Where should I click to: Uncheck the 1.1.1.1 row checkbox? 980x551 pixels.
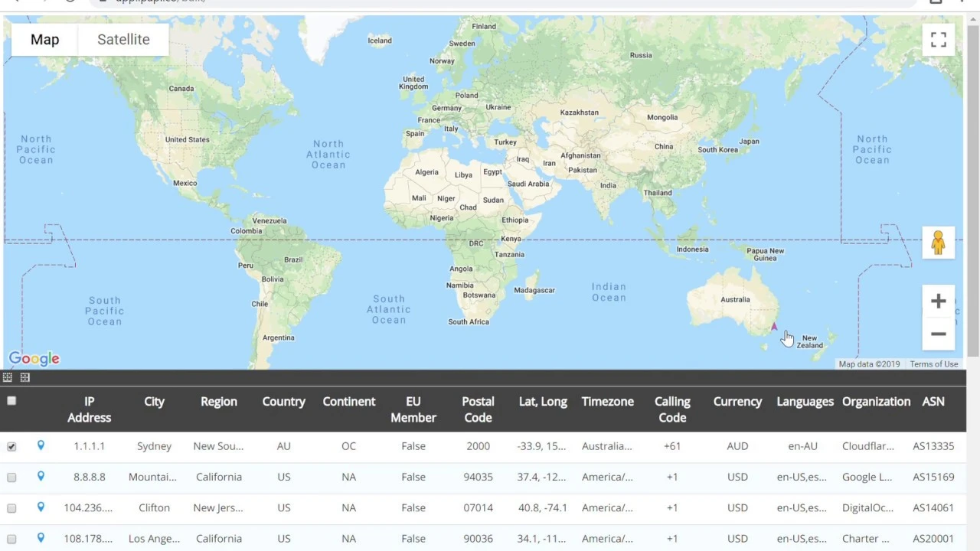(x=11, y=446)
